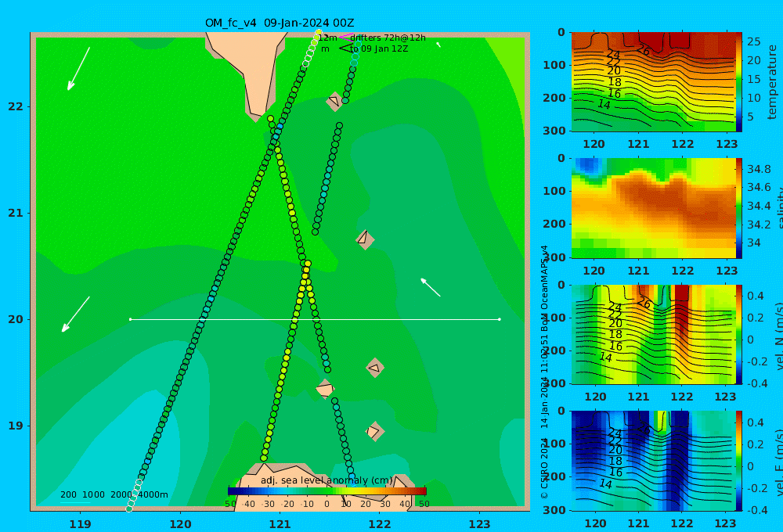Viewport: 783px width, 532px height.
Task: Click the east endpoint of the 20N section line
Action: click(500, 319)
